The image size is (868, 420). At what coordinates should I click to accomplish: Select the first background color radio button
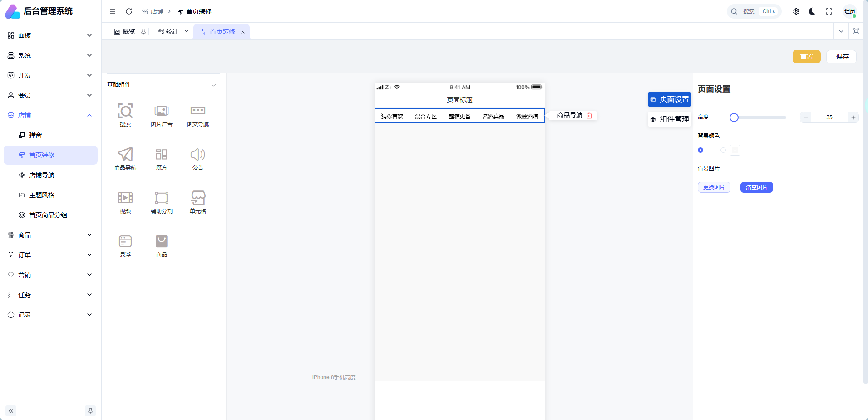[700, 150]
